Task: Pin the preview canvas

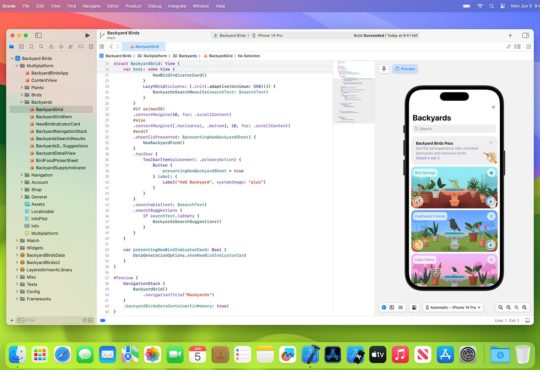Action: click(x=384, y=69)
